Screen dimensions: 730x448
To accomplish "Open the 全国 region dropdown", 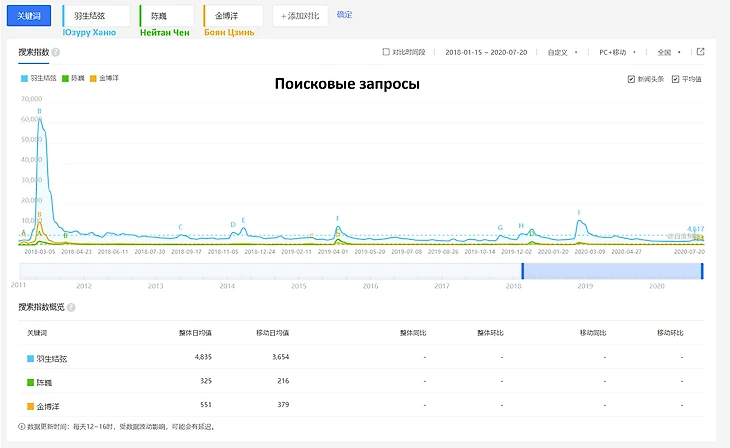I will tap(668, 52).
